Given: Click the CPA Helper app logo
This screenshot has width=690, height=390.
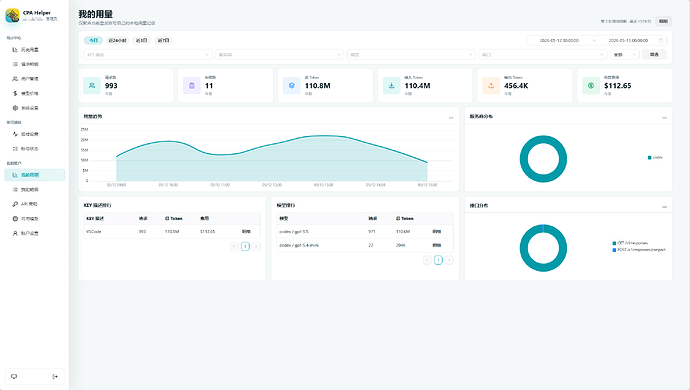Looking at the screenshot, I should pyautogui.click(x=12, y=15).
